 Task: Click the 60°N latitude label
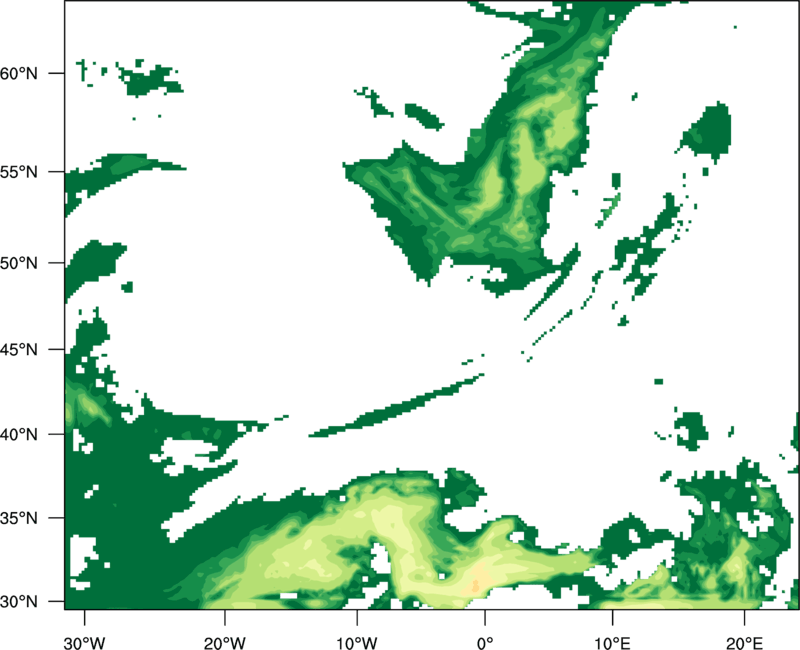pyautogui.click(x=19, y=73)
